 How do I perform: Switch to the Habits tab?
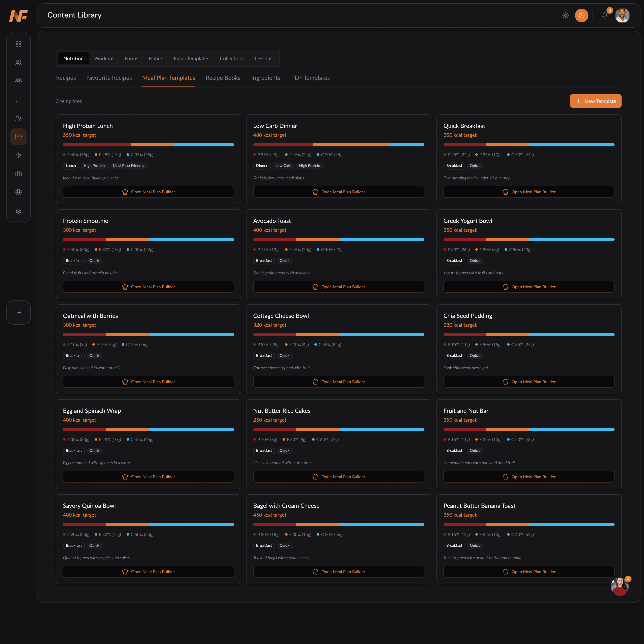point(156,58)
